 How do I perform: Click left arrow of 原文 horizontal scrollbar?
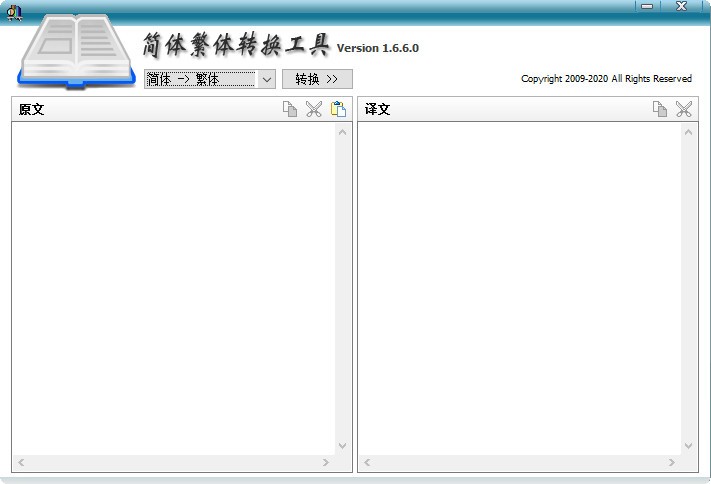tap(21, 462)
